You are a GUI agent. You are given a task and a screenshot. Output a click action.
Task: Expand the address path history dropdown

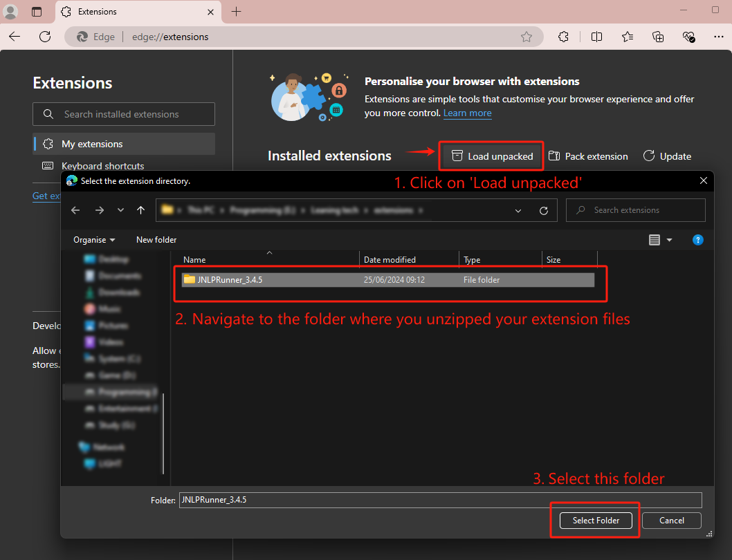518,210
